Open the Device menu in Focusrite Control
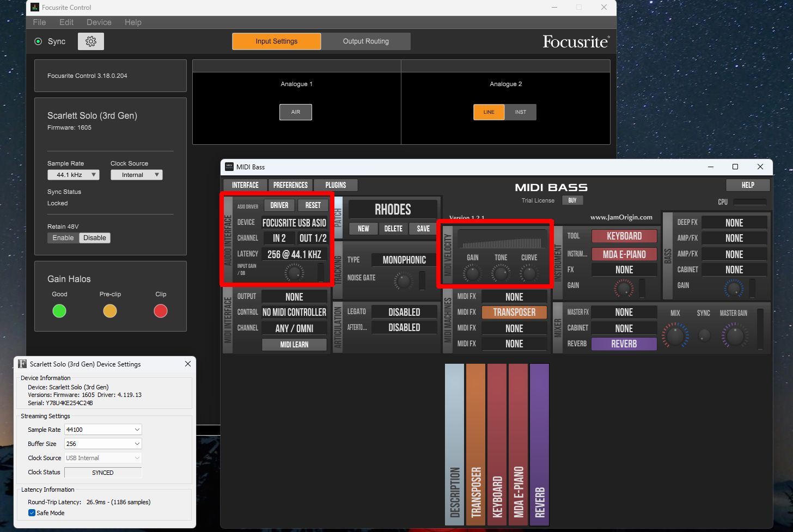Image resolution: width=793 pixels, height=532 pixels. point(99,22)
